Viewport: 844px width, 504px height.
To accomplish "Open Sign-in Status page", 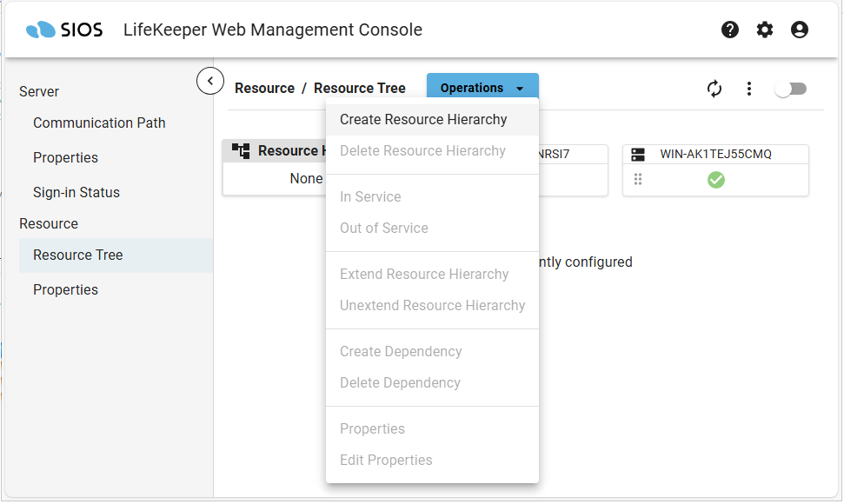I will (76, 193).
